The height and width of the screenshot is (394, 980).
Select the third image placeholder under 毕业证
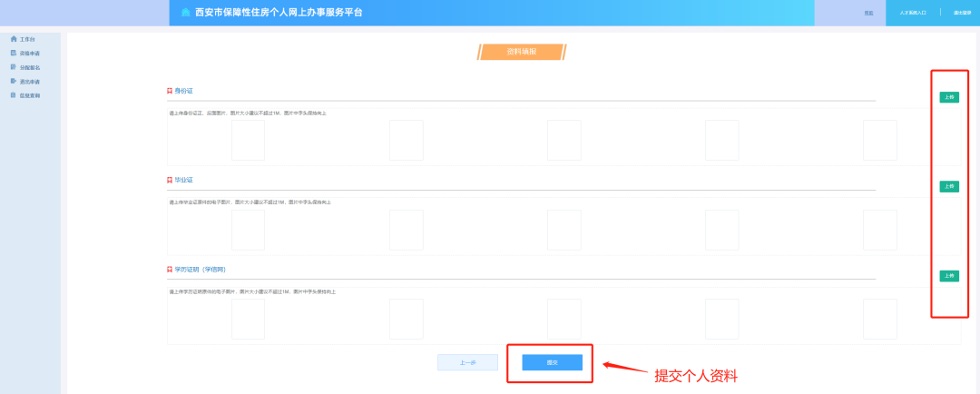(x=563, y=231)
